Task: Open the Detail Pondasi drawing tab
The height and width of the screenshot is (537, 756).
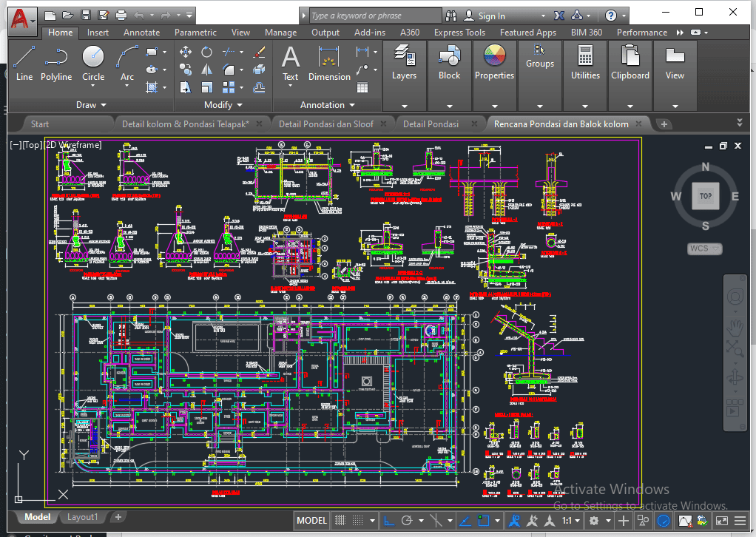Action: tap(431, 124)
